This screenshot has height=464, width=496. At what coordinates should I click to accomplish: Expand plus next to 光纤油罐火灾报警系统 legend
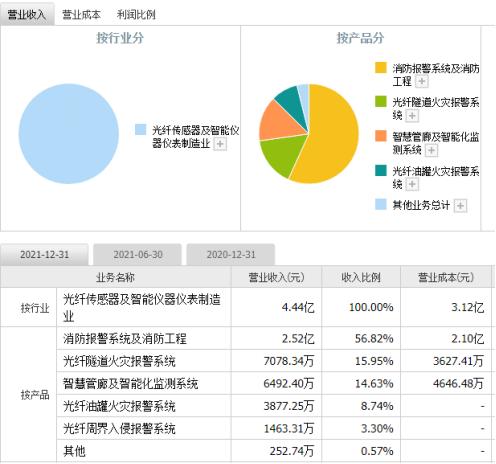(412, 184)
